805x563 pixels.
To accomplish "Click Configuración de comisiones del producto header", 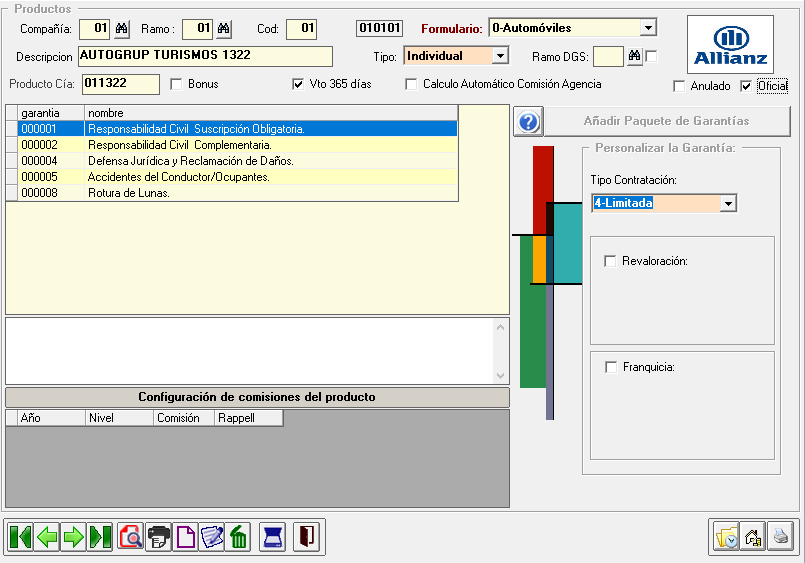I will coord(257,397).
